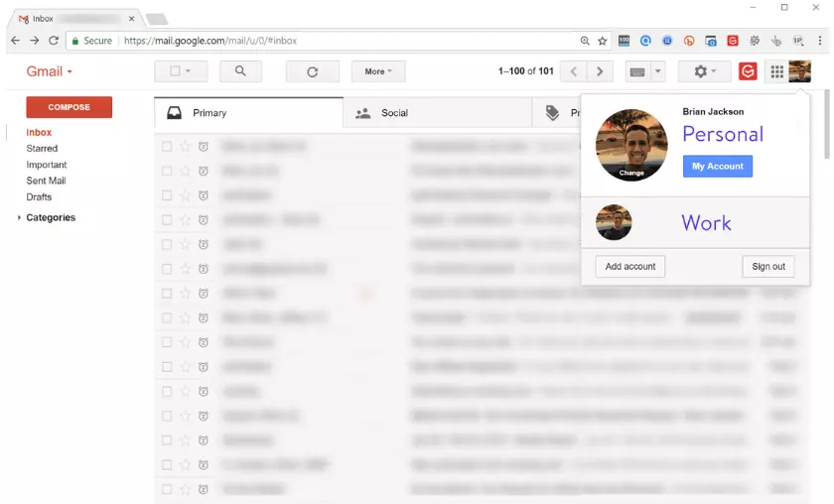Click the blue 'a' circle extension icon
Image resolution: width=834 pixels, height=504 pixels.
[667, 41]
